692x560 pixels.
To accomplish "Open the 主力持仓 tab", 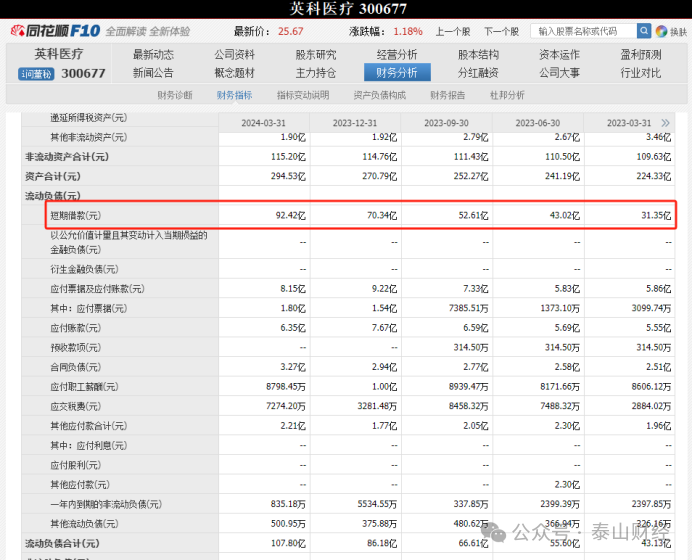I will [316, 73].
